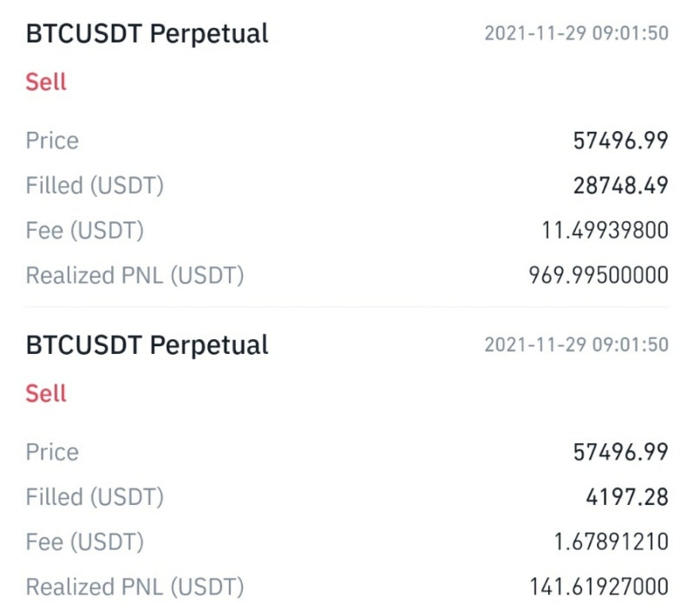Select the first trade's Realized PNL (USDT) label
This screenshot has width=694, height=616.
coord(135,276)
